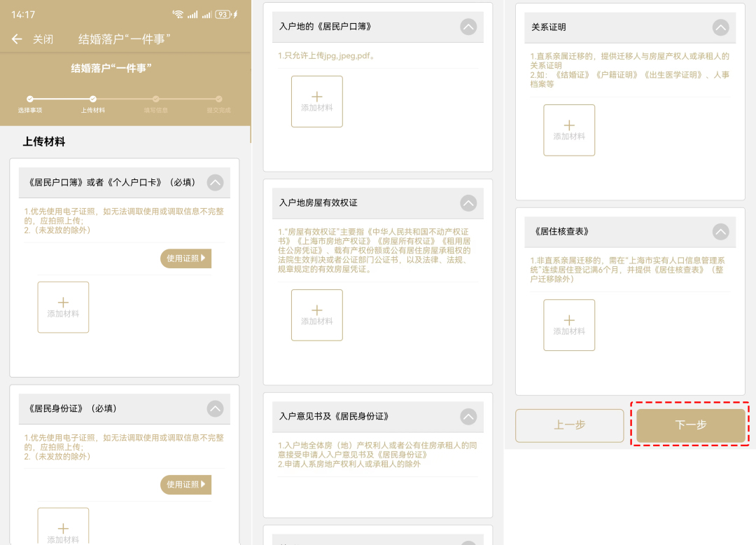Click 使用证照 under 居民身份证 section

pyautogui.click(x=185, y=485)
